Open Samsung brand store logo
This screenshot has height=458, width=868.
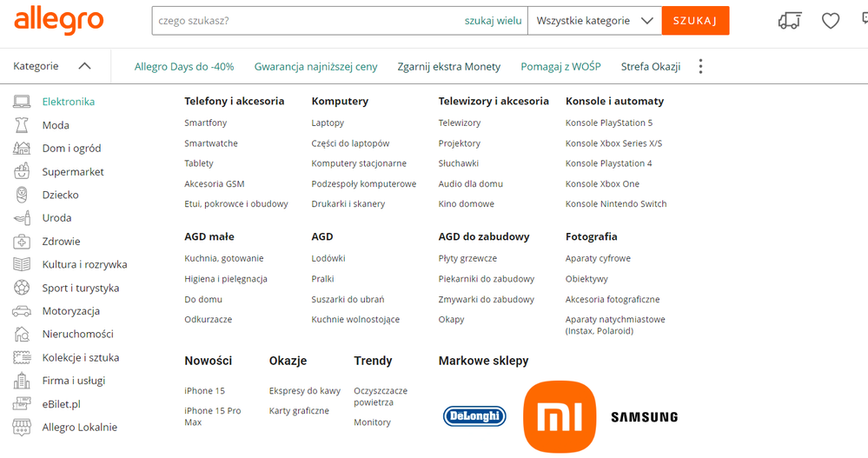[645, 417]
